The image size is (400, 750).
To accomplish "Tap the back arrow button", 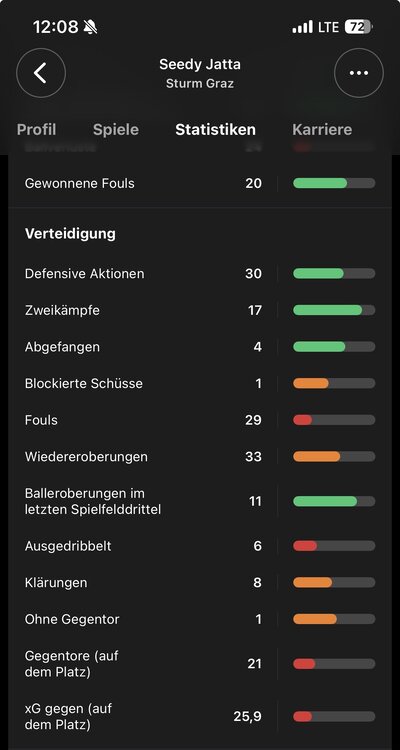I will click(x=41, y=73).
